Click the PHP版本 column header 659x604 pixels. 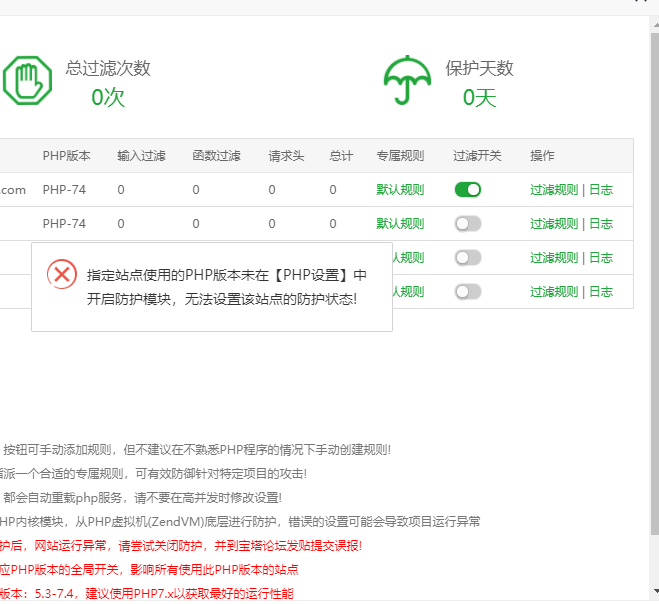point(66,156)
